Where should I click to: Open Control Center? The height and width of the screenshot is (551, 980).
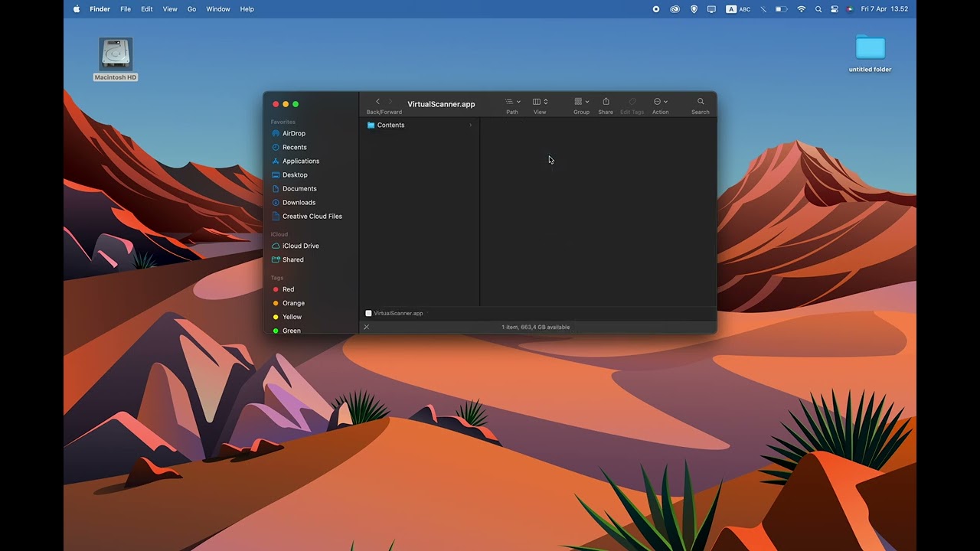[x=835, y=9]
